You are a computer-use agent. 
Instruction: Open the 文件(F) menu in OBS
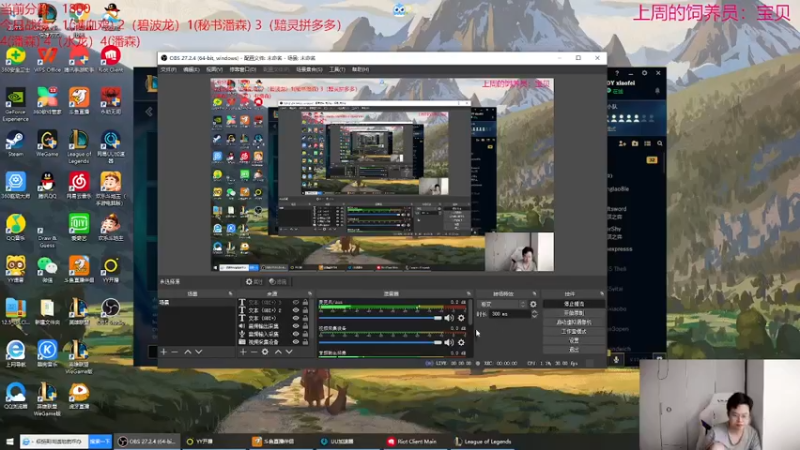[x=168, y=69]
